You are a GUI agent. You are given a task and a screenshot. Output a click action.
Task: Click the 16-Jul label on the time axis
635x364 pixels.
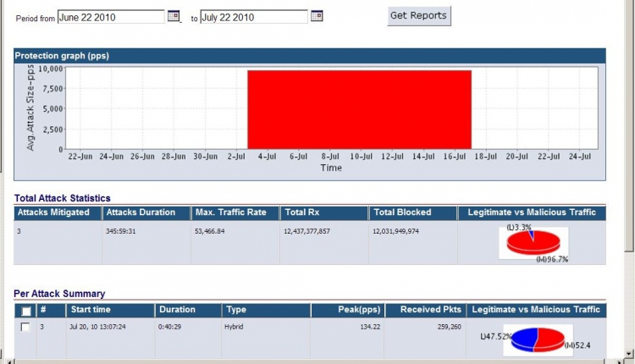click(455, 157)
